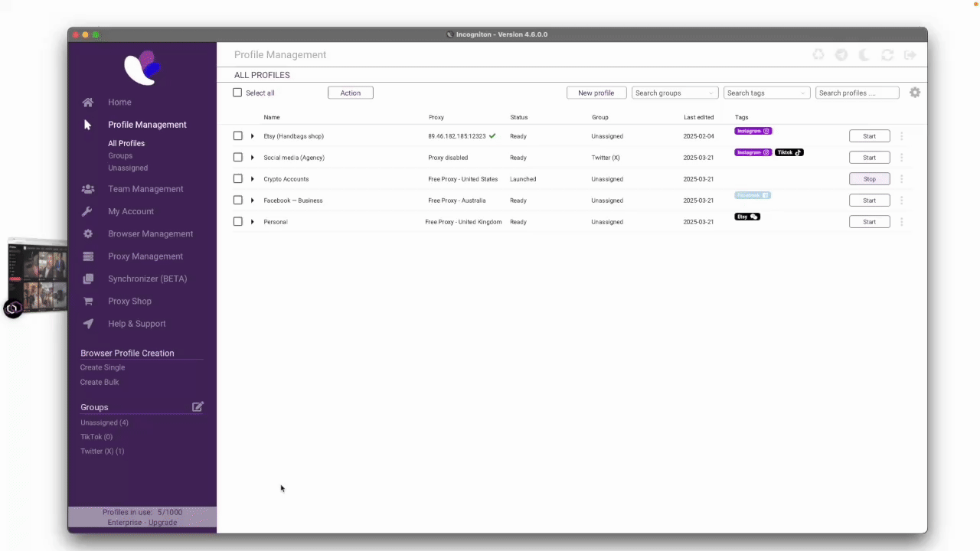Click the Facebook tag on Facebook — Business row

click(x=753, y=195)
